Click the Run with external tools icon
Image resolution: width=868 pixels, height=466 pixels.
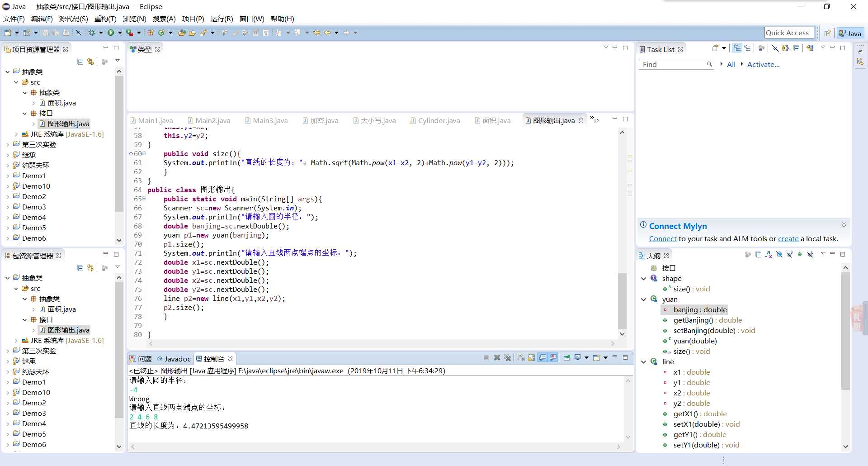point(130,33)
